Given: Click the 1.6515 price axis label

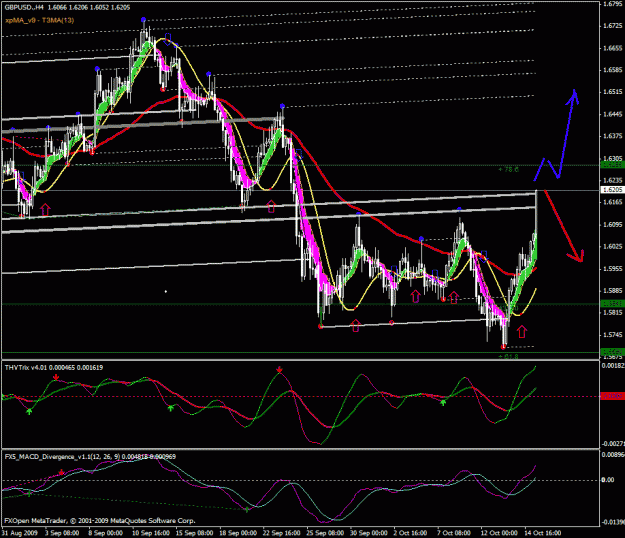Looking at the screenshot, I should pyautogui.click(x=613, y=92).
